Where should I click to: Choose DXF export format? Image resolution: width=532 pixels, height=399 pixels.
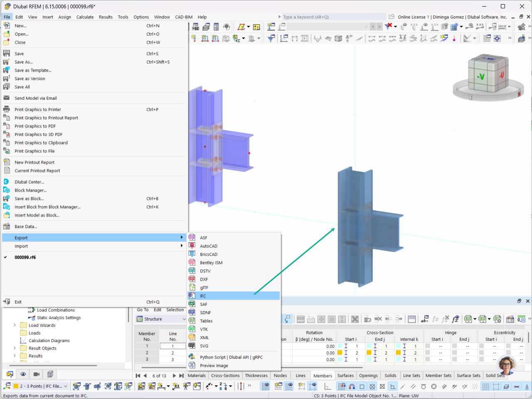tap(234, 279)
